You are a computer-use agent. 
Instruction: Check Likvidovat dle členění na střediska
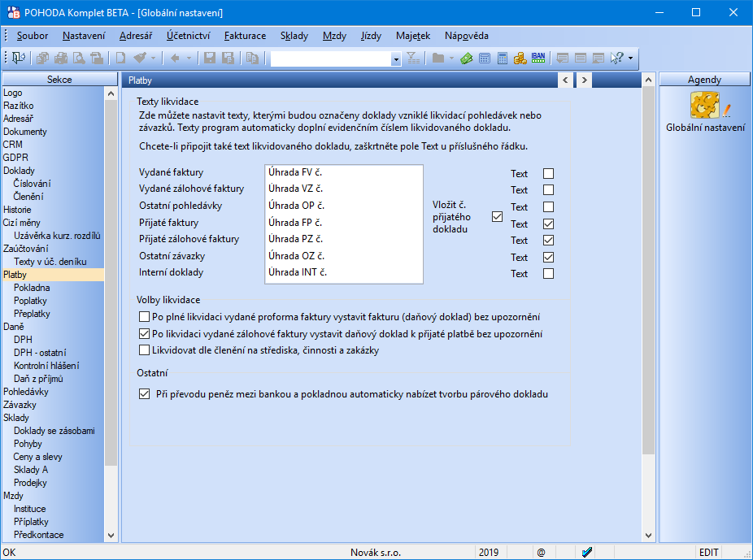coord(144,350)
